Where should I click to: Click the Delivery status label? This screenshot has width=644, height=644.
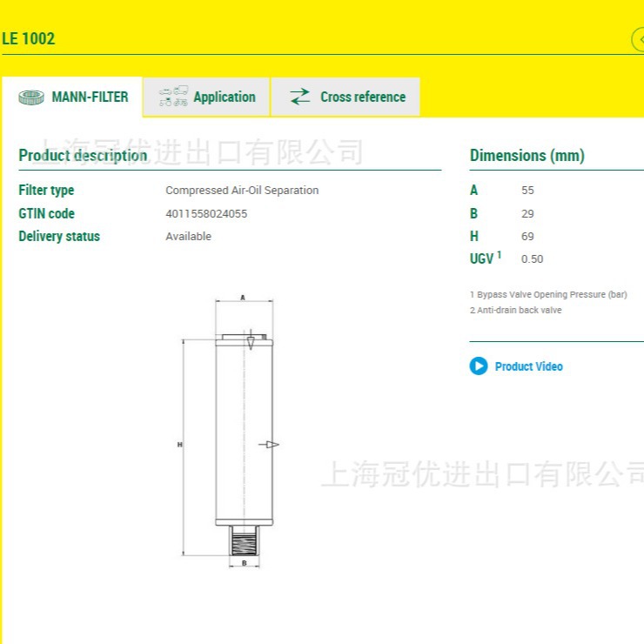59,236
